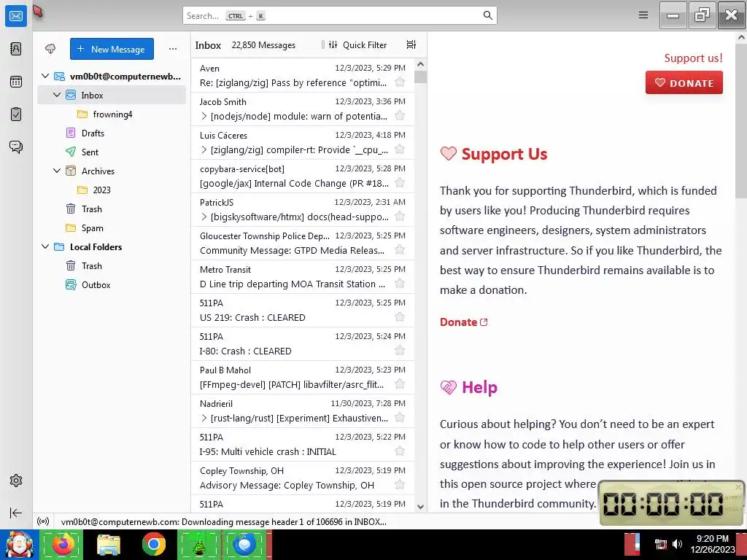This screenshot has height=560, width=747.
Task: Click the search magnifier icon
Action: click(x=487, y=15)
